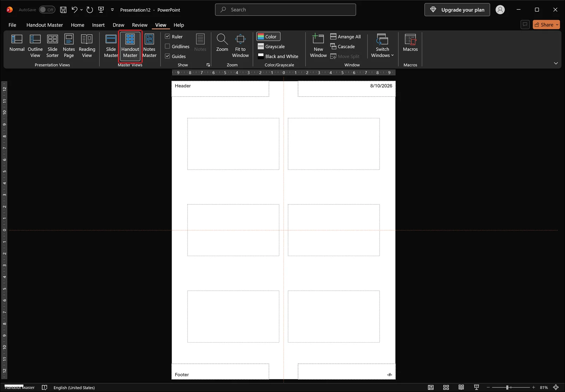565x392 pixels.
Task: Click status bar Slide Sorter icon
Action: coord(446,387)
